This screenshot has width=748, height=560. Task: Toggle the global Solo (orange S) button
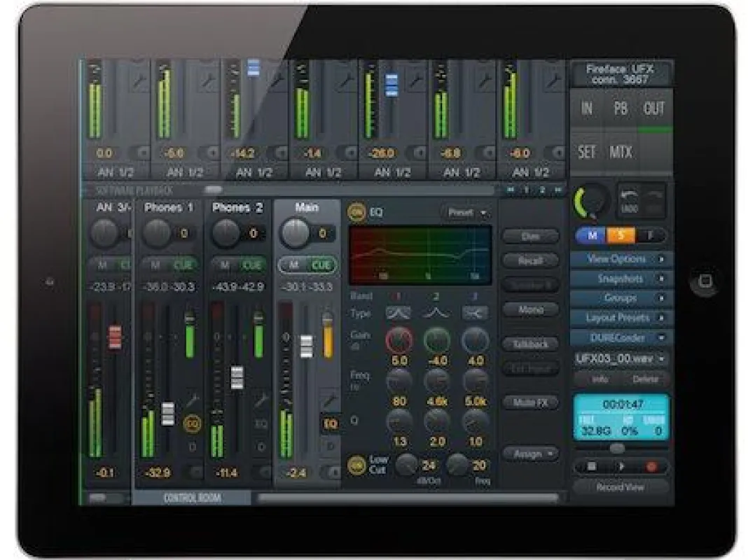[621, 235]
